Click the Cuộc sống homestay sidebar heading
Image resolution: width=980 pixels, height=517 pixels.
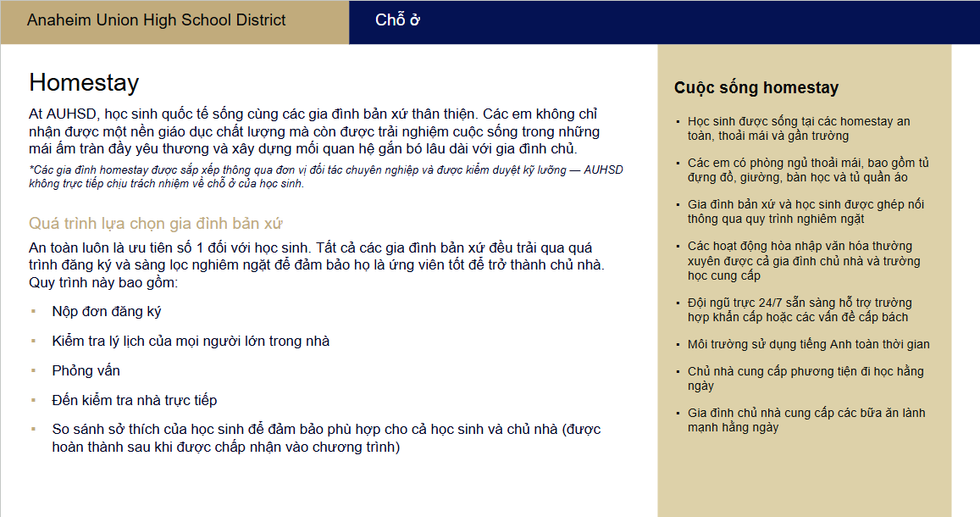756,87
